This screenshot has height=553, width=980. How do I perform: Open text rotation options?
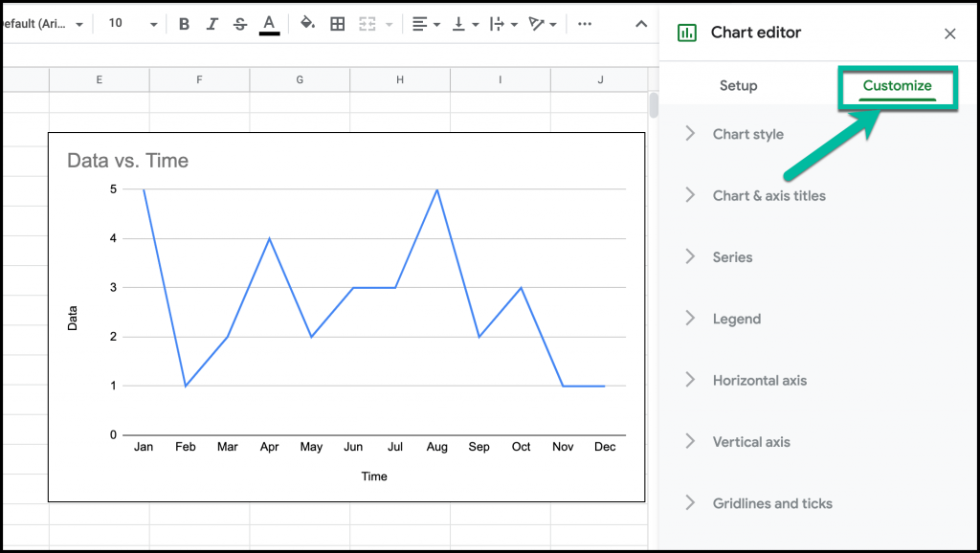click(x=542, y=24)
